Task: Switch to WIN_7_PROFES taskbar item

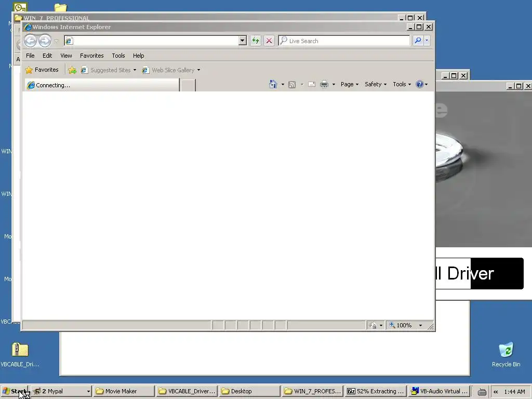Action: pyautogui.click(x=312, y=391)
